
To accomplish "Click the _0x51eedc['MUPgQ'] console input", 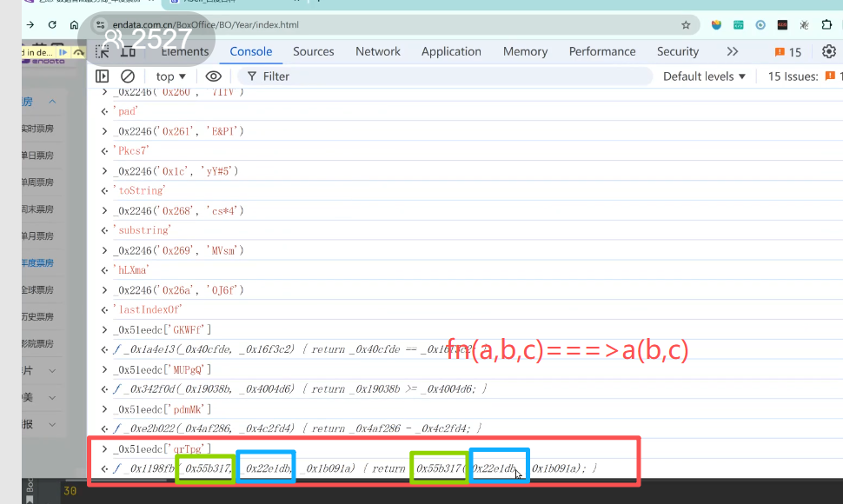I will (x=163, y=369).
